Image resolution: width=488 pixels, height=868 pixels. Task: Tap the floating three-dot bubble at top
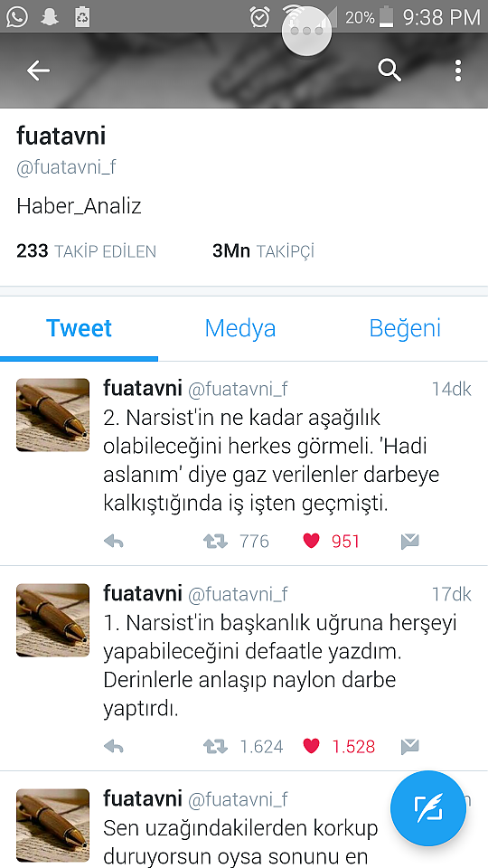tap(306, 31)
